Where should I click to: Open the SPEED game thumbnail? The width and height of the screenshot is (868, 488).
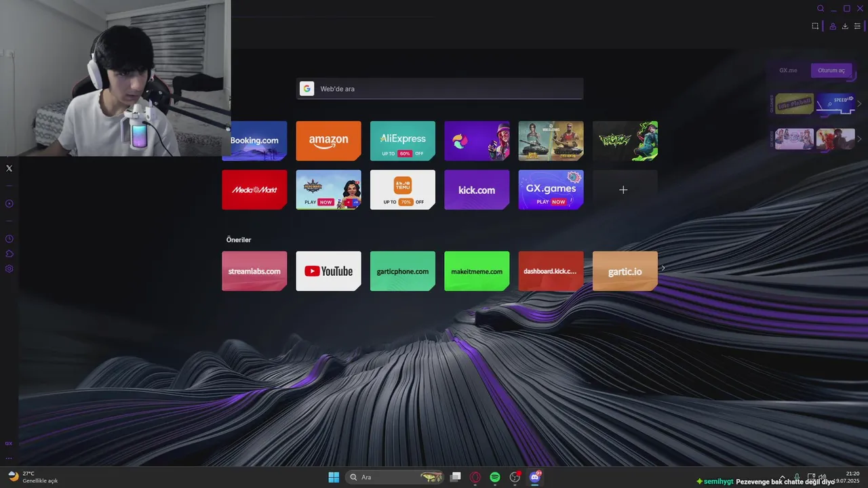tap(836, 104)
